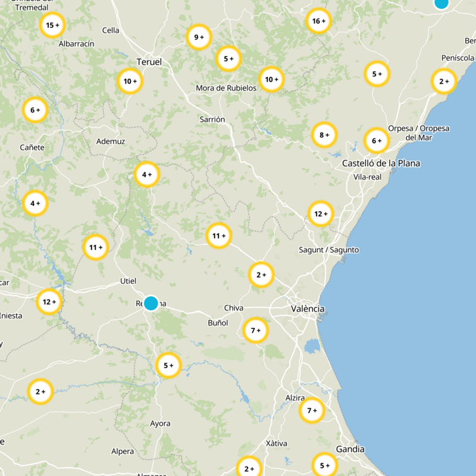Expand the 12+ cluster above Iniesta

click(x=49, y=302)
